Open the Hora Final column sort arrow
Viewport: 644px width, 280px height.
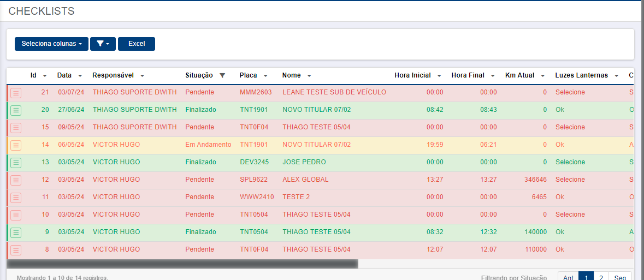(493, 75)
